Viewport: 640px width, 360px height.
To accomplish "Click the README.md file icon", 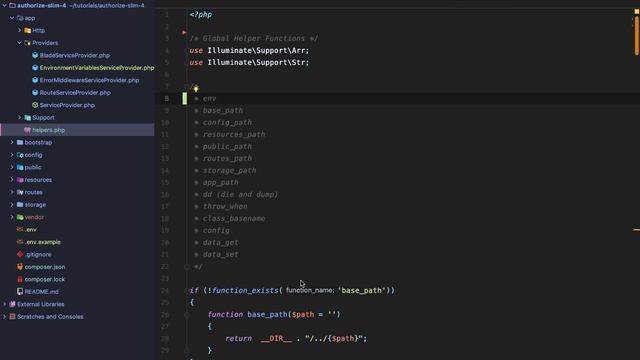I will tap(20, 292).
